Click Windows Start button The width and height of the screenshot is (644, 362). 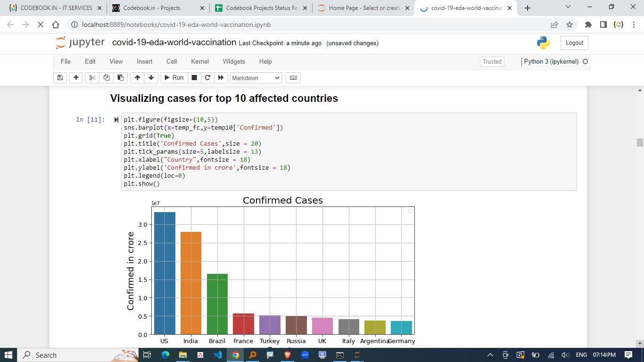pyautogui.click(x=8, y=355)
